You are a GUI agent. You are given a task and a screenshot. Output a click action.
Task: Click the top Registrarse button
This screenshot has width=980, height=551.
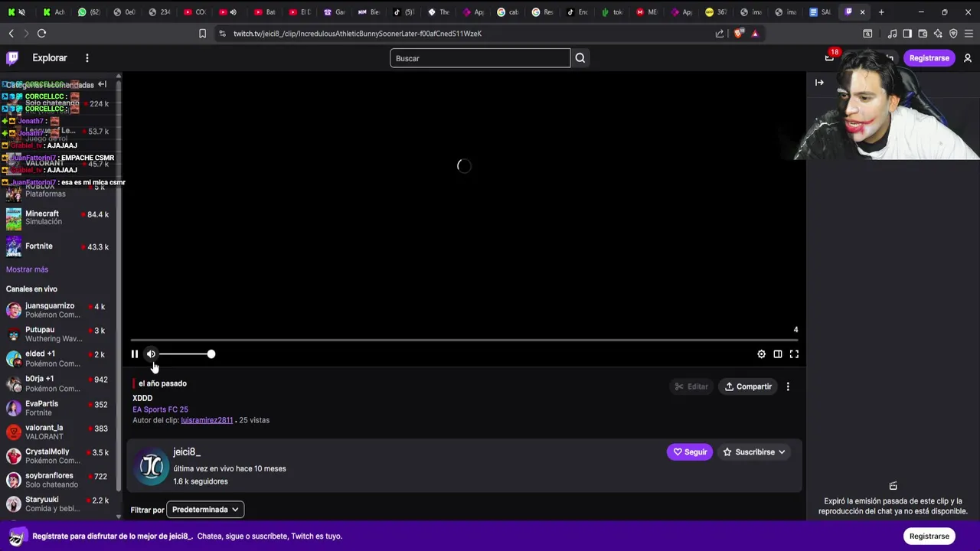pyautogui.click(x=929, y=58)
